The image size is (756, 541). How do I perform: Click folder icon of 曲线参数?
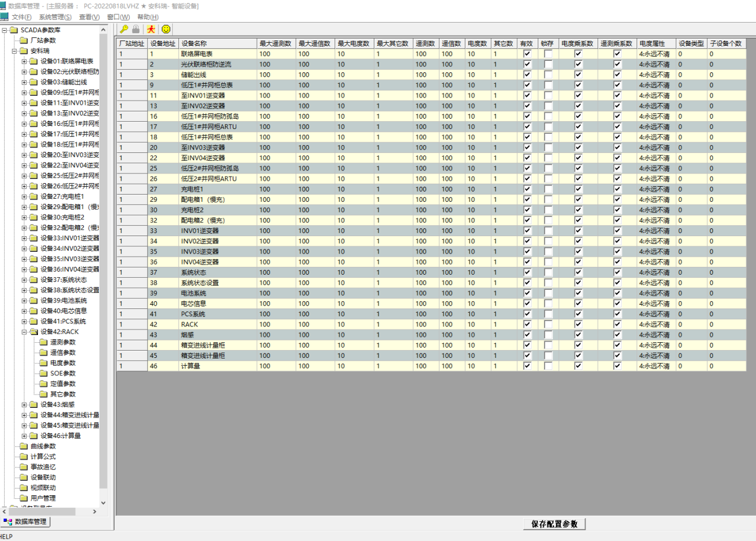tap(24, 446)
